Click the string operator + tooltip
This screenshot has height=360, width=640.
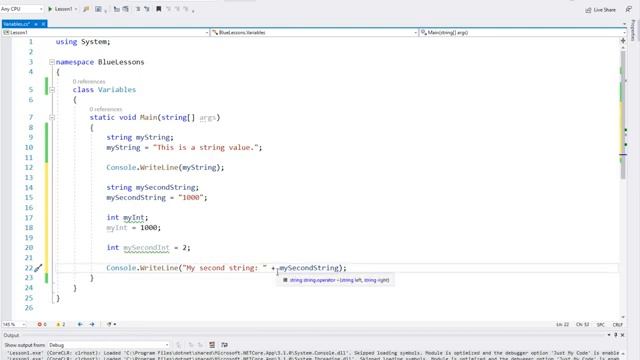click(x=335, y=280)
